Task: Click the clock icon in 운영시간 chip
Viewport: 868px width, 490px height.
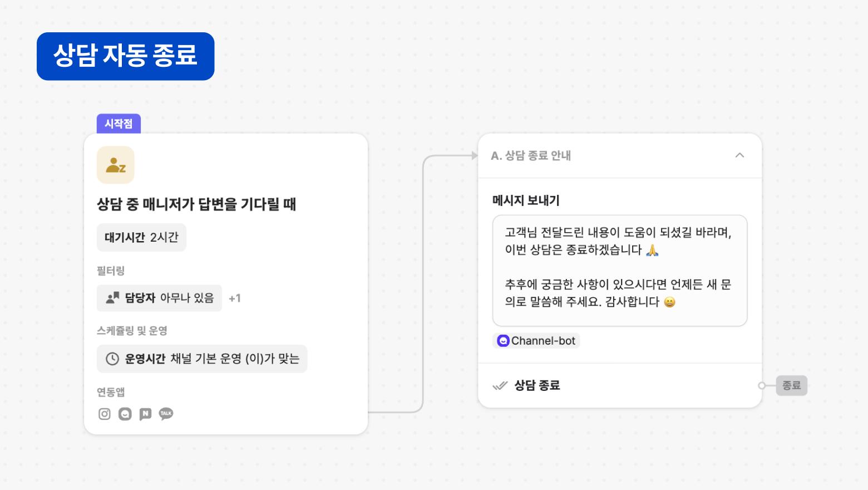Action: point(112,359)
